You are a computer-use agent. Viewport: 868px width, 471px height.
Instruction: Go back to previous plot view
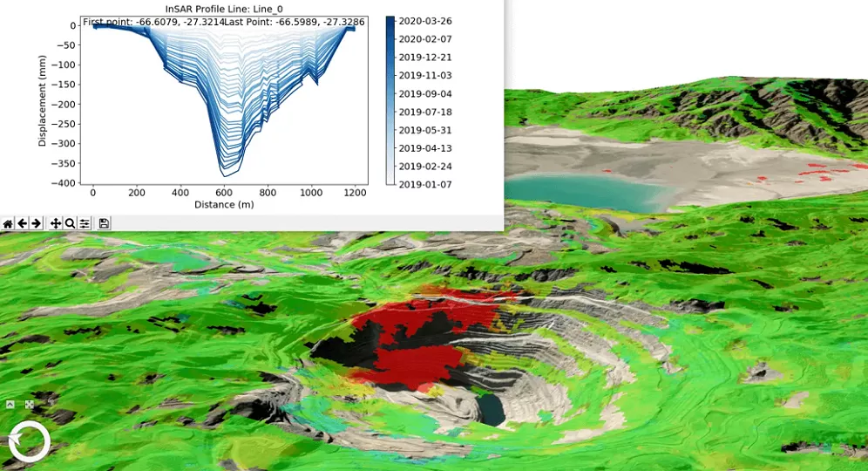tap(22, 223)
